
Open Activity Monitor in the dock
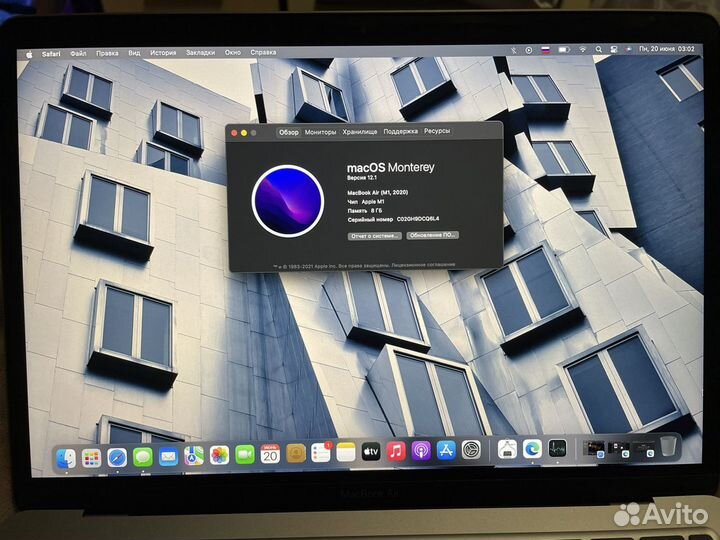[557, 448]
